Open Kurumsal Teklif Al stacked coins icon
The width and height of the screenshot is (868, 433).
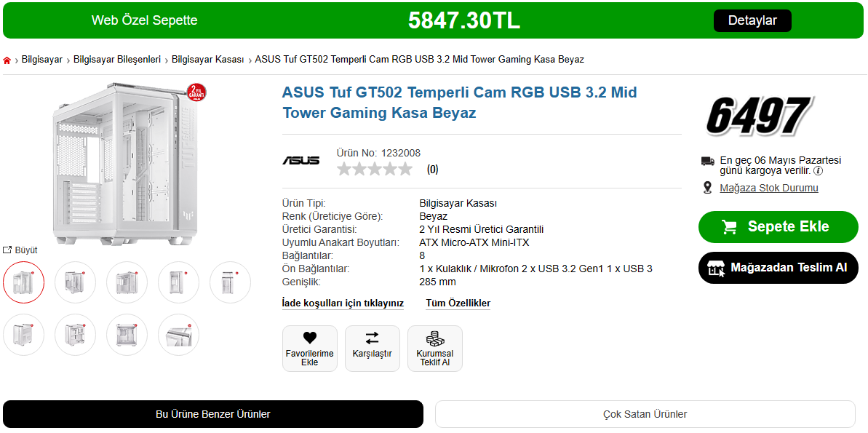pos(435,338)
